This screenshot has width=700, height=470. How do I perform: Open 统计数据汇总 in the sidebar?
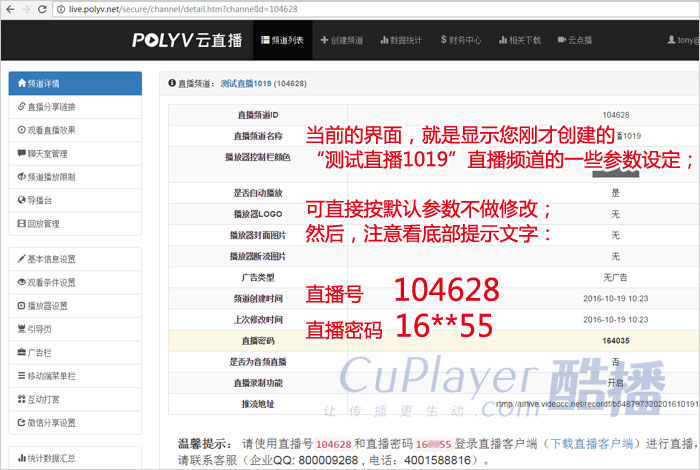tap(75, 458)
